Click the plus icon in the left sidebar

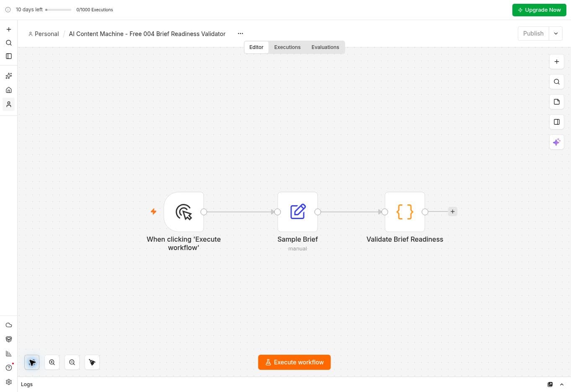point(9,29)
